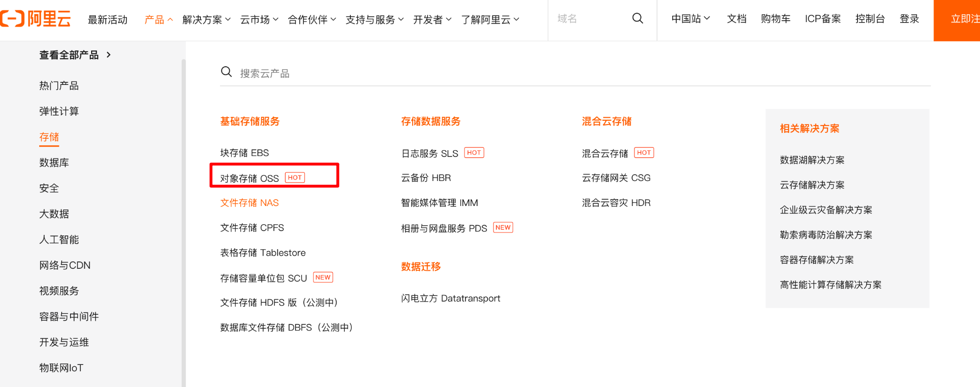Expand the 了解阿里云 dropdown
The image size is (980, 387).
pyautogui.click(x=490, y=20)
